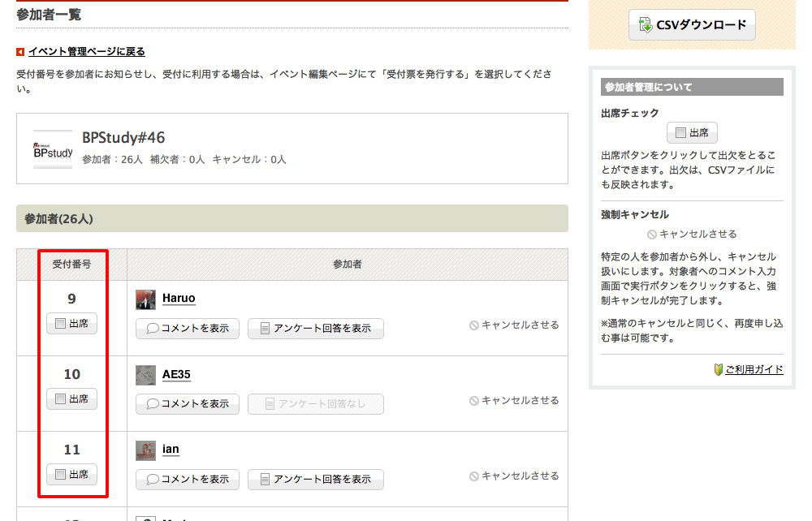Image resolution: width=812 pixels, height=521 pixels.
Task: Click the 参加者 column header
Action: click(x=348, y=265)
